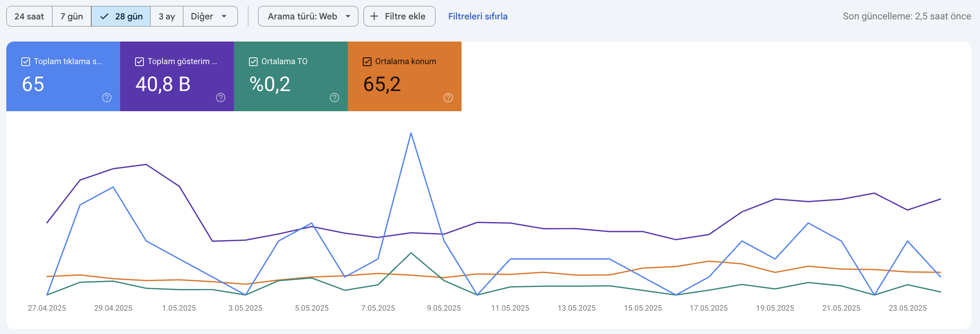Click the Filtreleri sıfırla link
The image size is (980, 334).
click(x=478, y=16)
